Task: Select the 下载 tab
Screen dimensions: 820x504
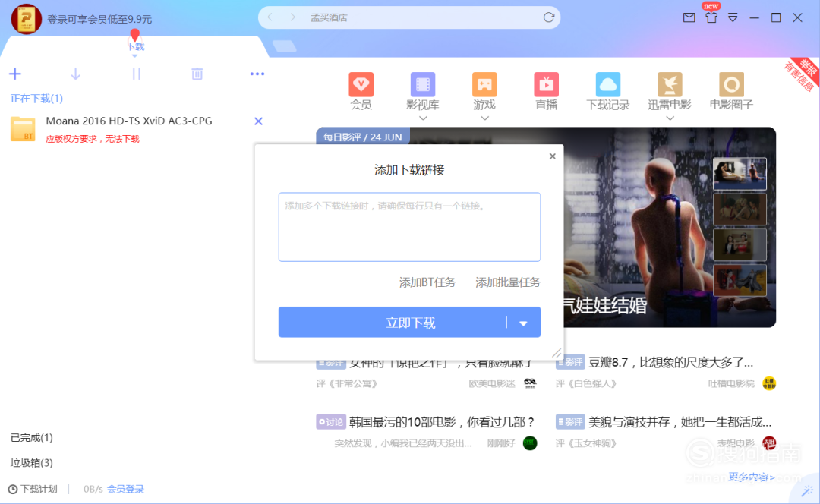Action: pos(135,46)
